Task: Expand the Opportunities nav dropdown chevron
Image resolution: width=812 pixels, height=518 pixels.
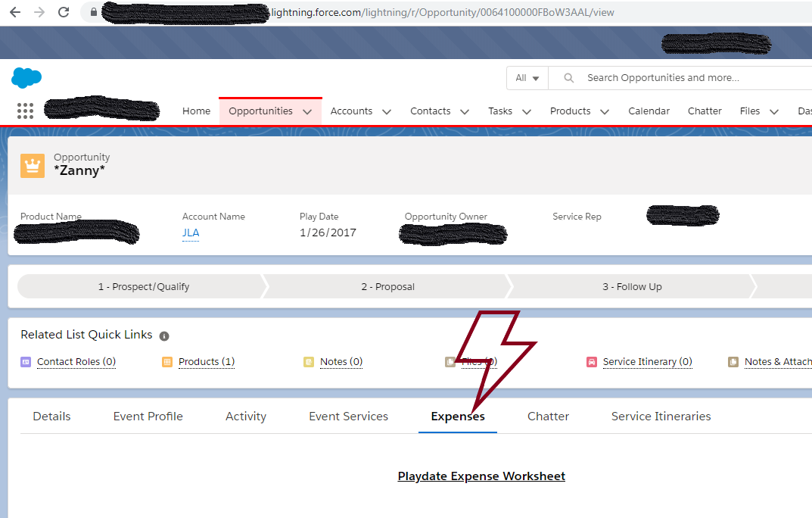Action: tap(307, 112)
